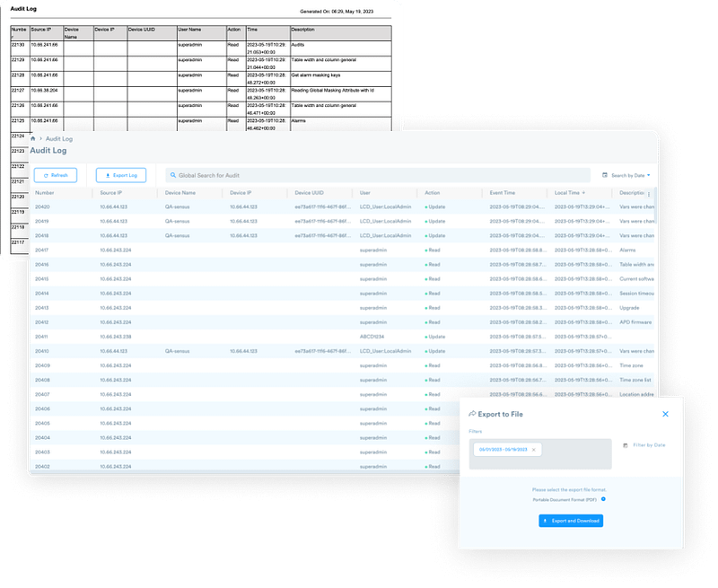Click the more options icon by the Description column

tap(648, 194)
